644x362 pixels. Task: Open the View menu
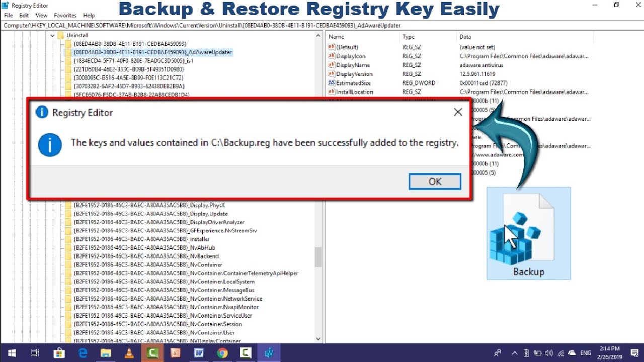tap(41, 16)
